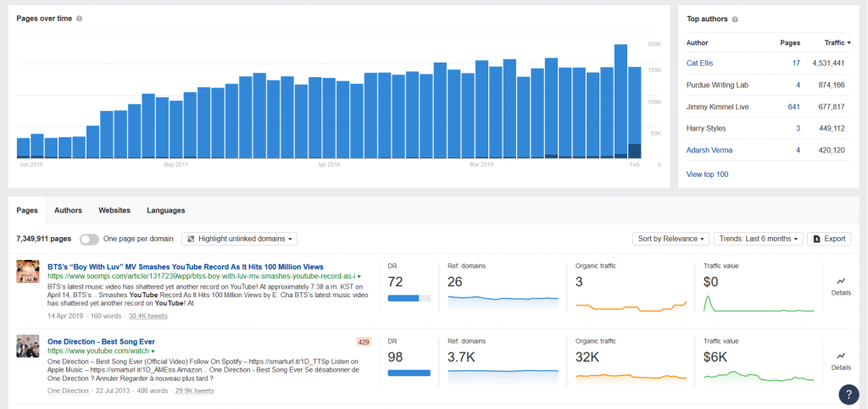Click the Pages over time help icon

tap(79, 19)
